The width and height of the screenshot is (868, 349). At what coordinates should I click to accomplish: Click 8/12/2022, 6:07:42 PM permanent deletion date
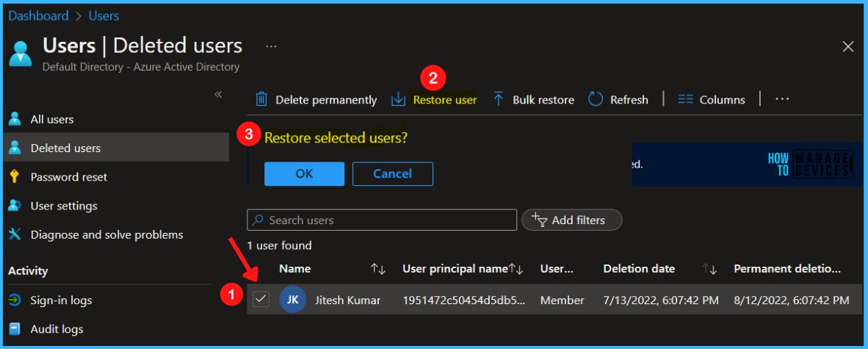pyautogui.click(x=792, y=301)
